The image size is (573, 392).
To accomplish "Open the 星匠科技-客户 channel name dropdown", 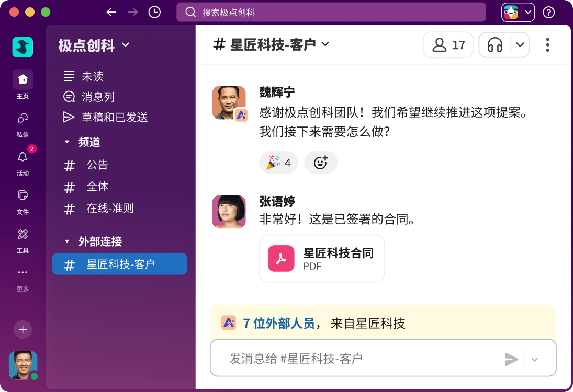I will click(x=325, y=44).
